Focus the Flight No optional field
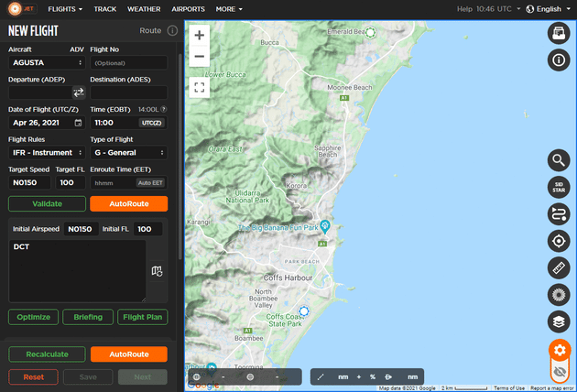Viewport: 577px width, 392px height. 129,63
